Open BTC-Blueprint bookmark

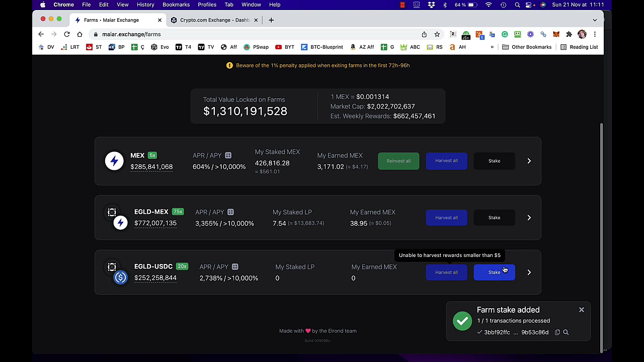tap(321, 47)
